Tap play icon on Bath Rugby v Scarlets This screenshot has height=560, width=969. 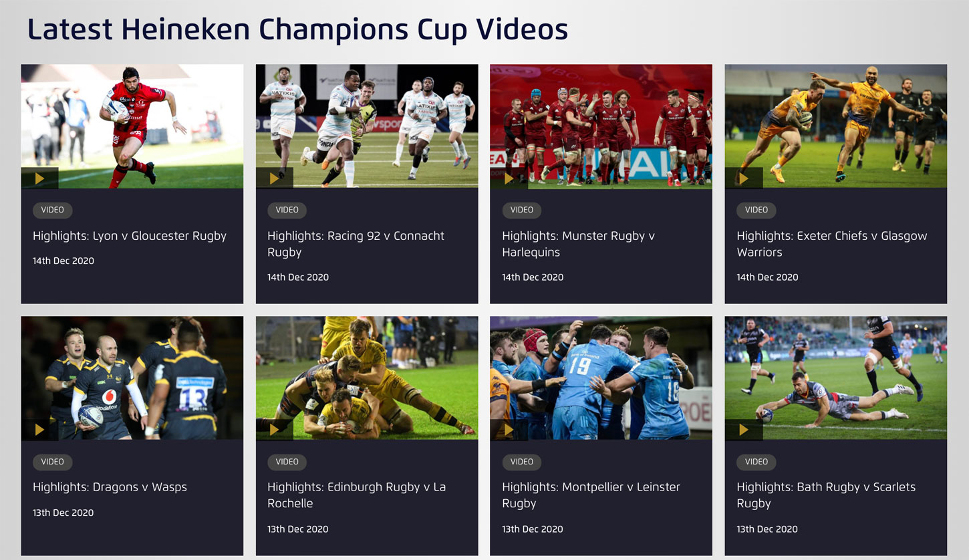743,430
